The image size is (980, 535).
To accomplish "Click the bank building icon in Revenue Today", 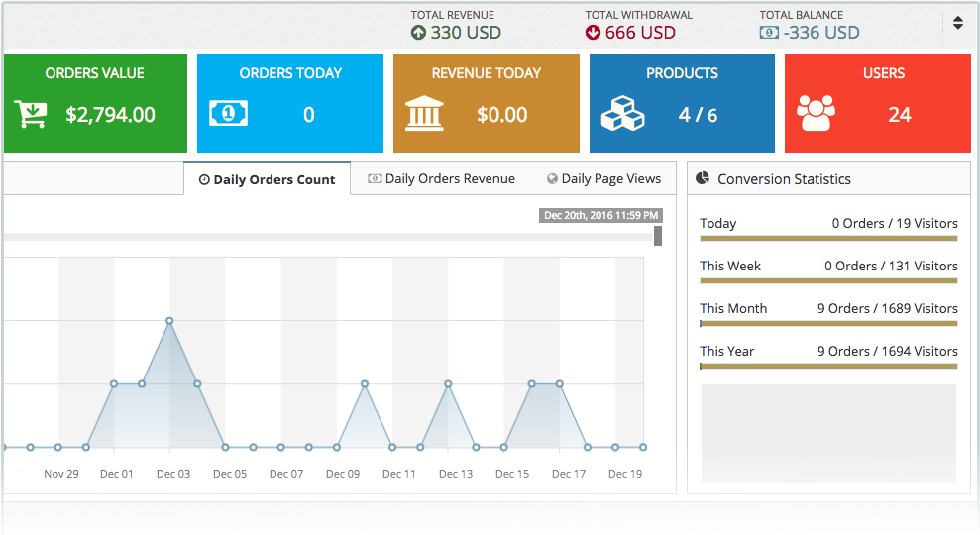I will [424, 113].
